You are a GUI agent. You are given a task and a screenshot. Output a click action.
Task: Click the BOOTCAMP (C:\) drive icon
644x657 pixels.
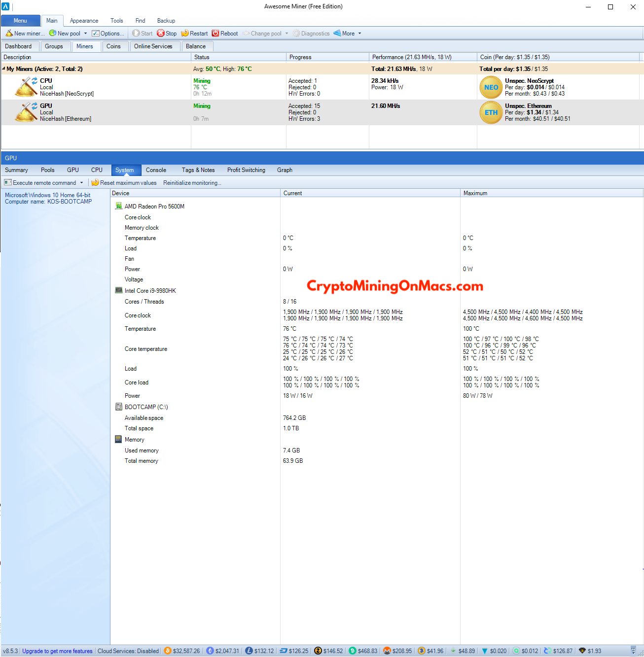[x=118, y=407]
